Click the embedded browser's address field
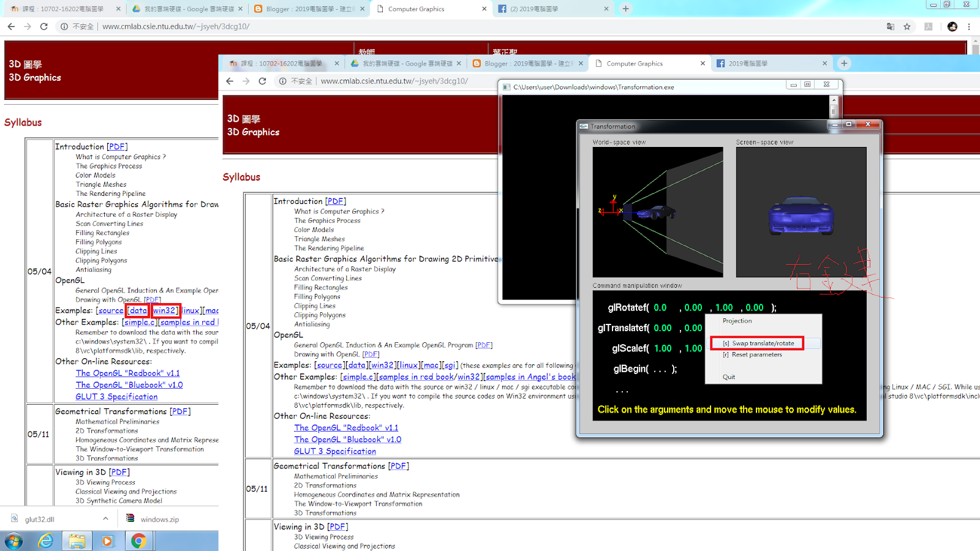This screenshot has width=980, height=551. click(x=394, y=81)
